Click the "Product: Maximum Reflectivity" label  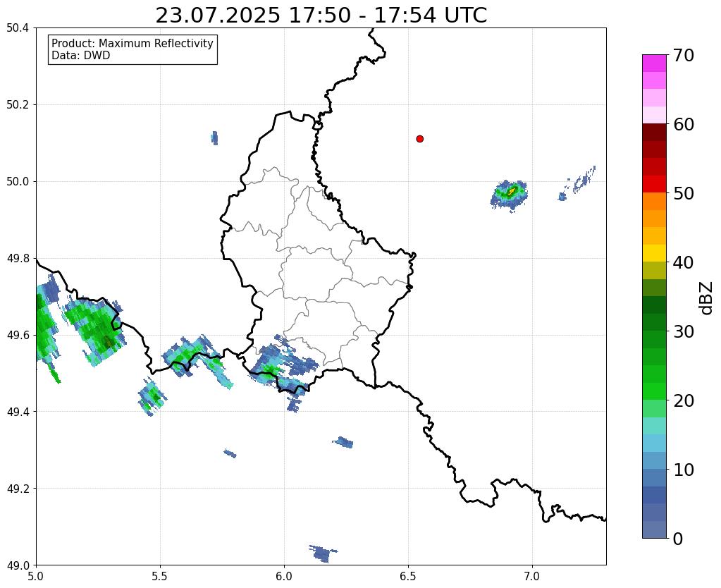tap(133, 43)
